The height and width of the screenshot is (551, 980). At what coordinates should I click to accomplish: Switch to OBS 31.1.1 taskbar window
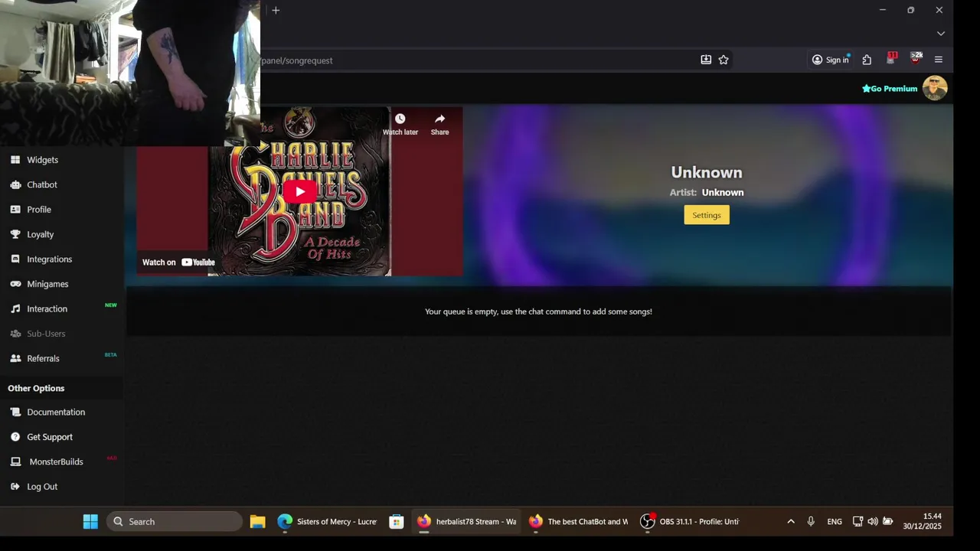[690, 522]
